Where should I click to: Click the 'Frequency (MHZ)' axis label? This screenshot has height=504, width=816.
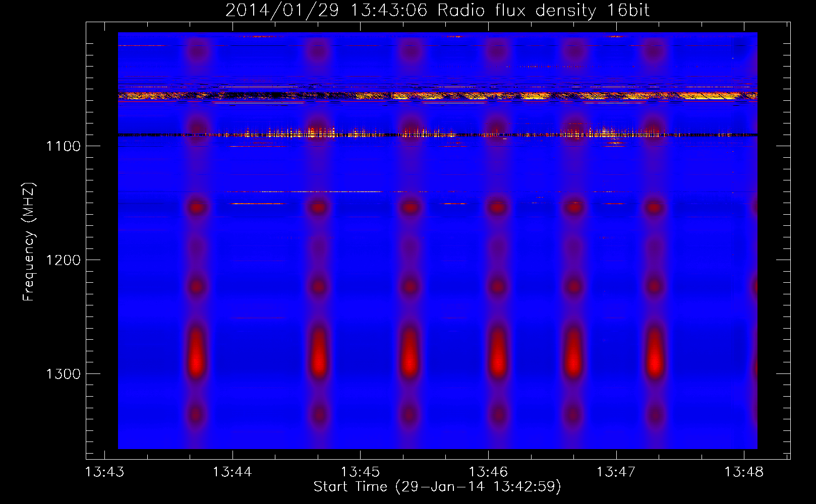coord(29,242)
